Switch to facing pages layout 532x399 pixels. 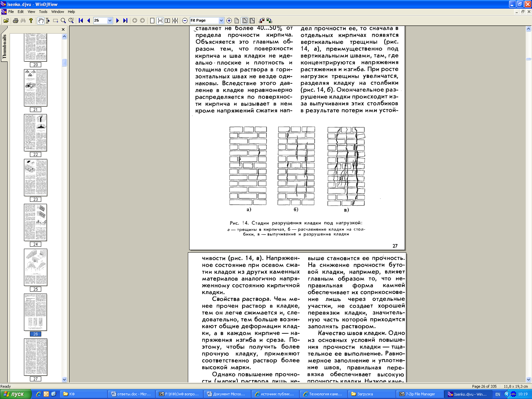point(168,21)
